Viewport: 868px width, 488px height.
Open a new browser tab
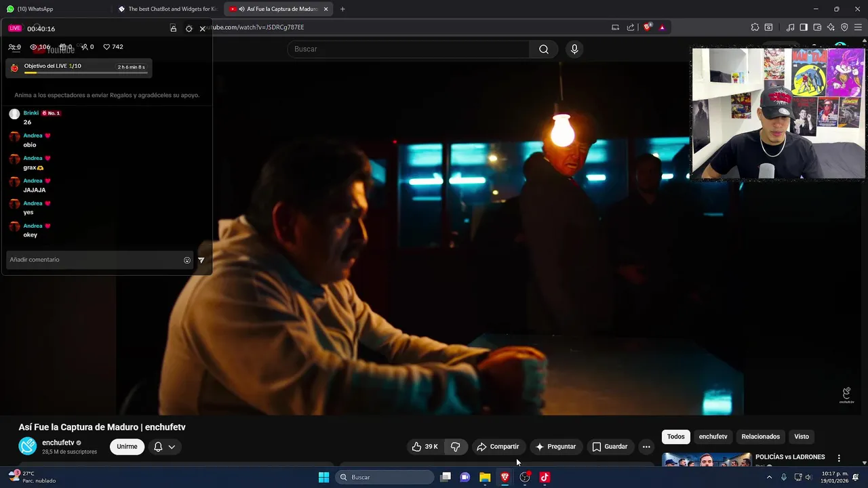pos(342,9)
